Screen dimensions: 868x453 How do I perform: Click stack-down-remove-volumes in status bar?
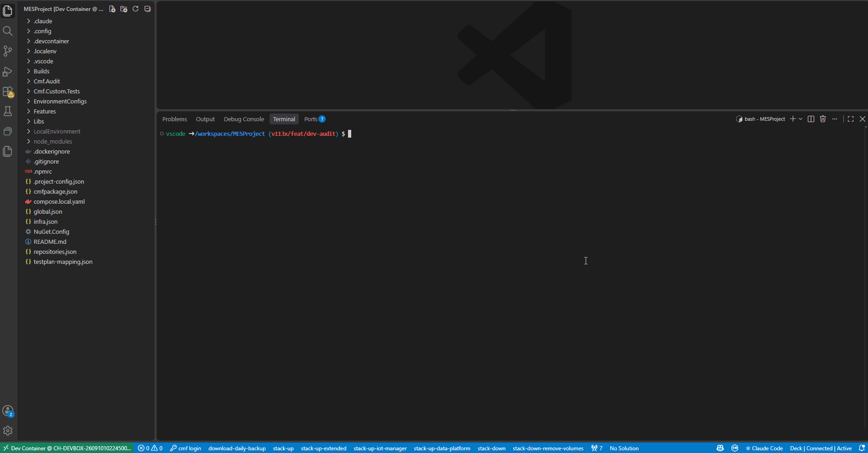point(548,448)
